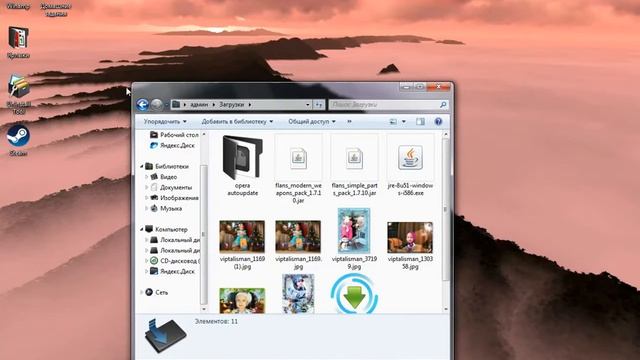This screenshot has width=640, height=360.
Task: Expand the Видео library node
Action: [147, 177]
